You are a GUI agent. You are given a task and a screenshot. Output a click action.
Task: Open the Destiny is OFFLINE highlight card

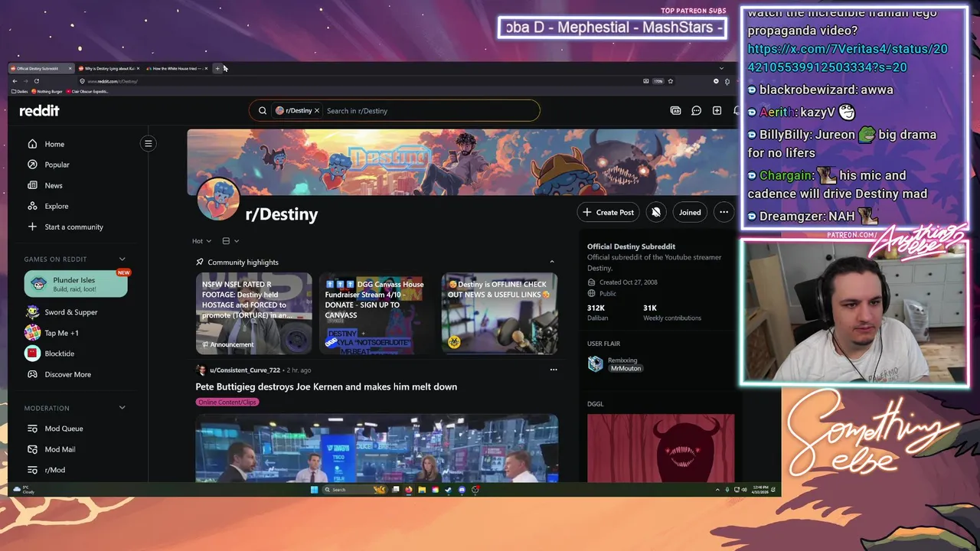pos(499,313)
